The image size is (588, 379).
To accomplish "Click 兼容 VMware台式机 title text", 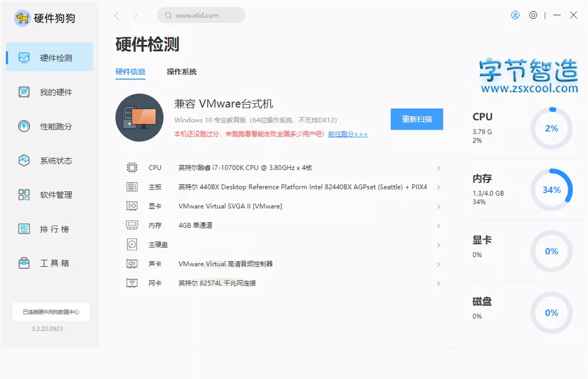I will [223, 104].
